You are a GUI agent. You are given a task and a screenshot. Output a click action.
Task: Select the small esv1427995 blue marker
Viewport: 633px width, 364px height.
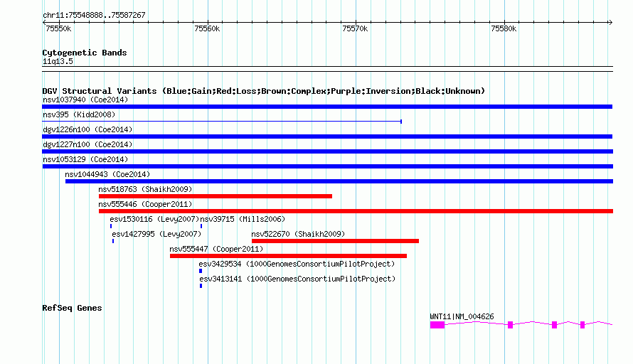click(x=113, y=241)
